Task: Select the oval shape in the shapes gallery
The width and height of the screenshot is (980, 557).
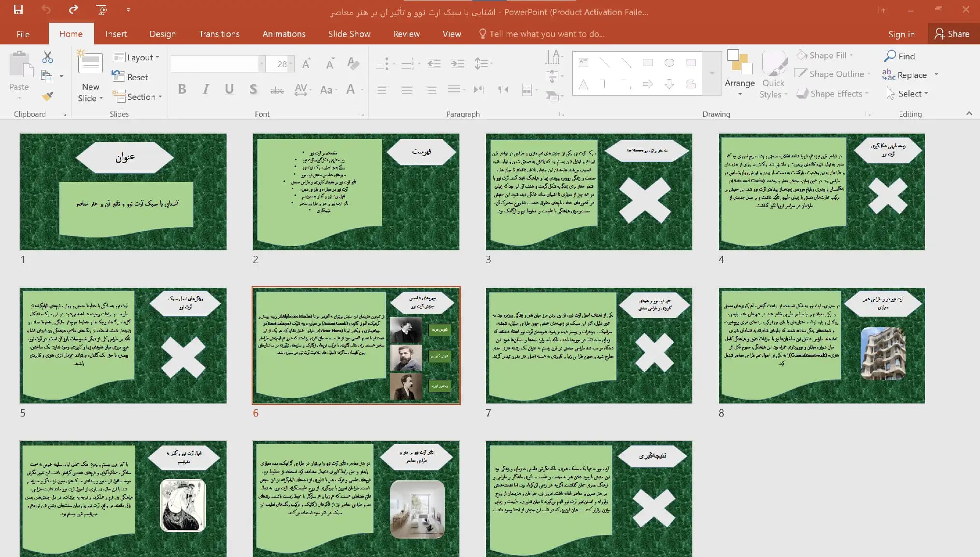Action: 669,63
